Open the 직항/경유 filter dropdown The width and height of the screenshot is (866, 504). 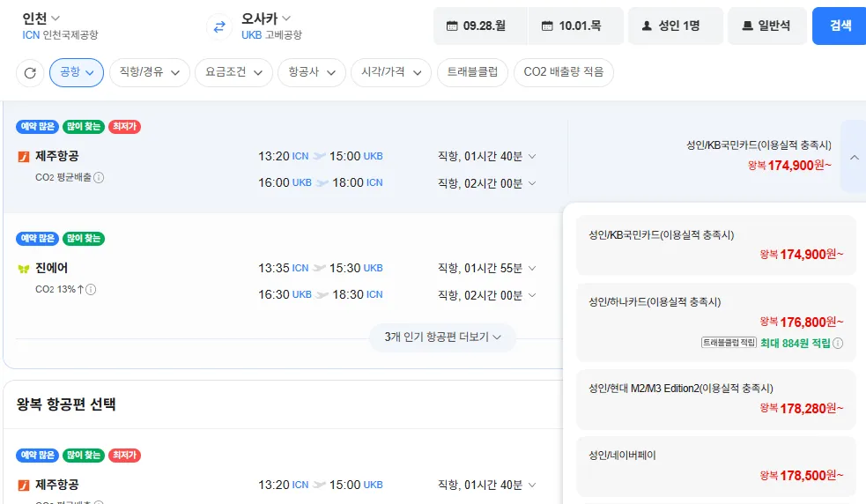[150, 72]
